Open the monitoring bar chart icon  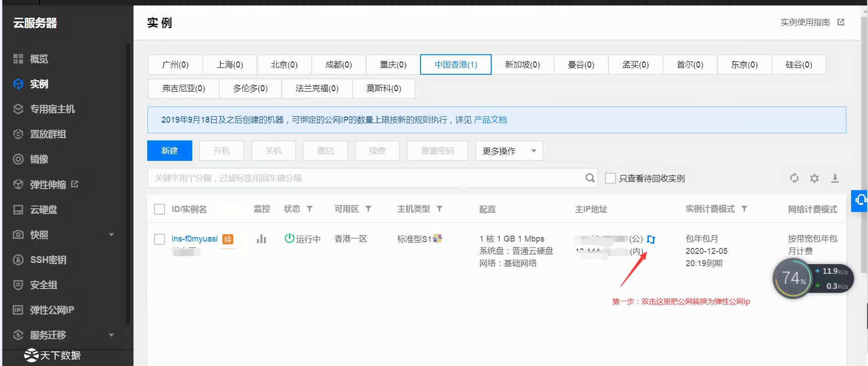(261, 239)
